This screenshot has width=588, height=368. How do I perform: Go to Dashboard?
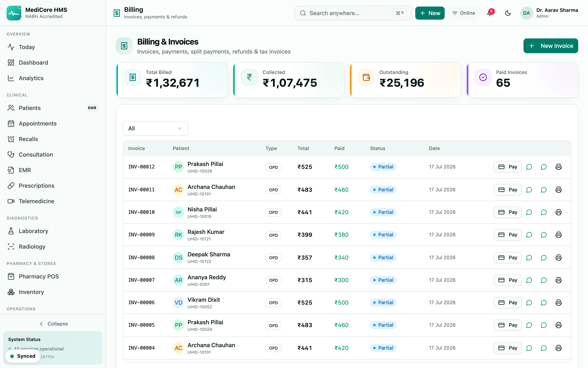point(53,63)
